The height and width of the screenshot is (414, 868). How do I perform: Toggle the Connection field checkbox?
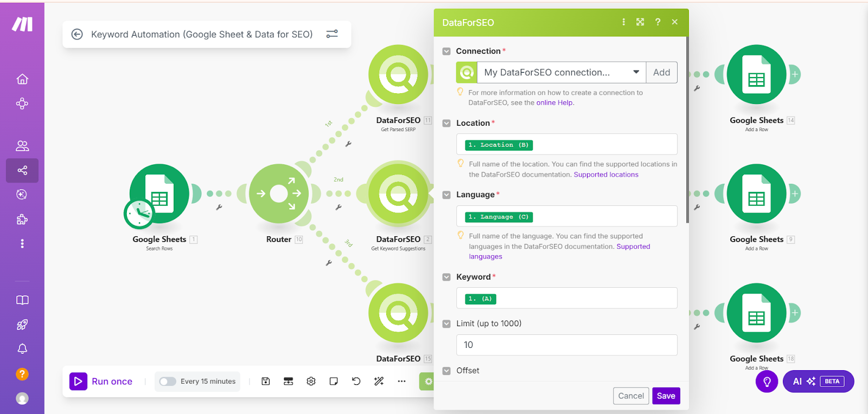(x=446, y=51)
